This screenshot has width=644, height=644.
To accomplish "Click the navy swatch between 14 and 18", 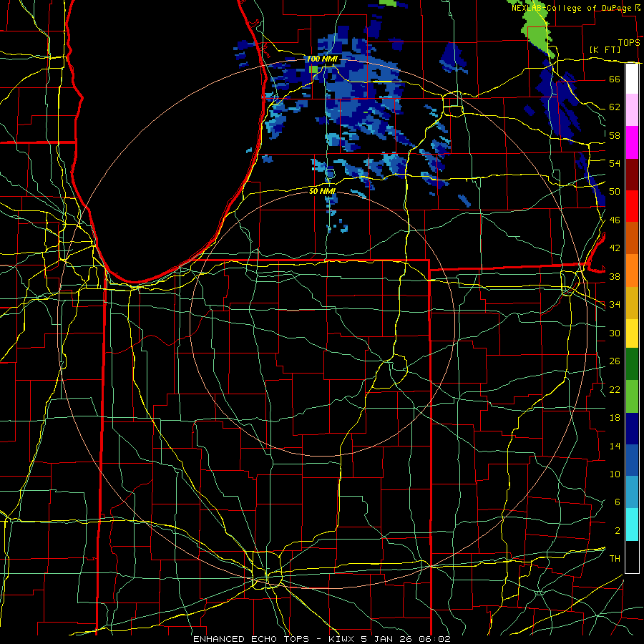I will point(632,429).
